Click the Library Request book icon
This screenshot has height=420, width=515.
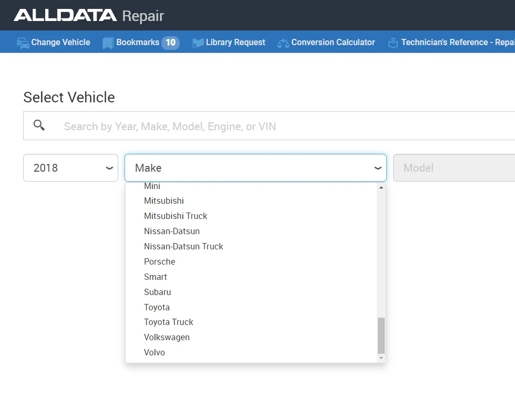coord(198,43)
